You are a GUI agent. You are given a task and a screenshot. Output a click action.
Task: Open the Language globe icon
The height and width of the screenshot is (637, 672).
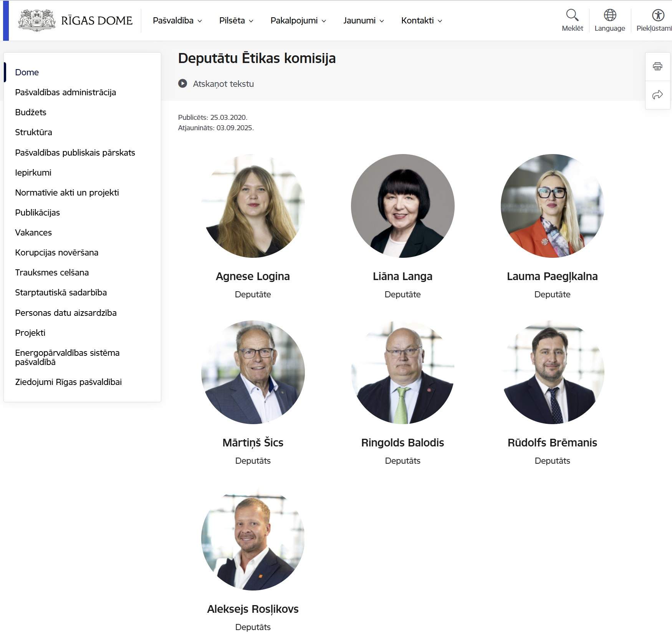[609, 15]
